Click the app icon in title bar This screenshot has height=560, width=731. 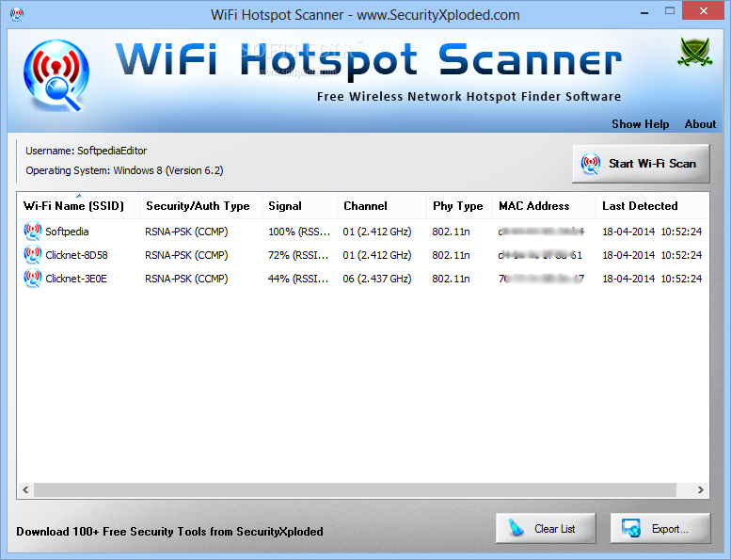click(x=17, y=14)
